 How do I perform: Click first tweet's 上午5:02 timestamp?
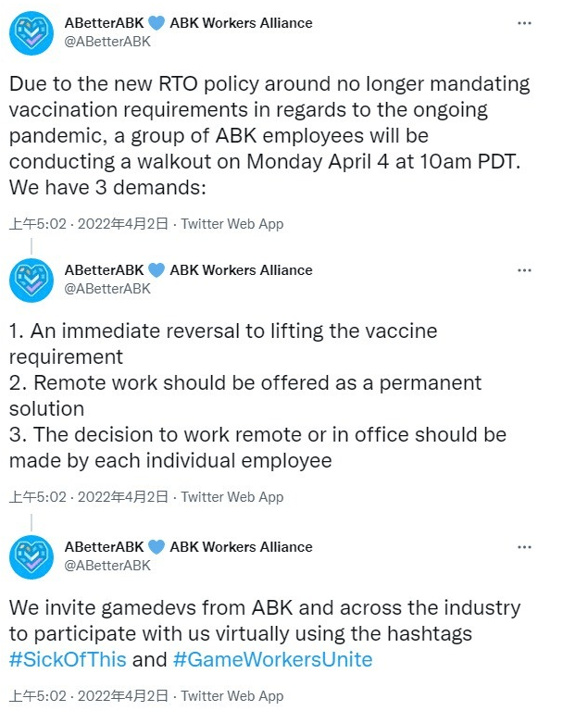coord(38,224)
